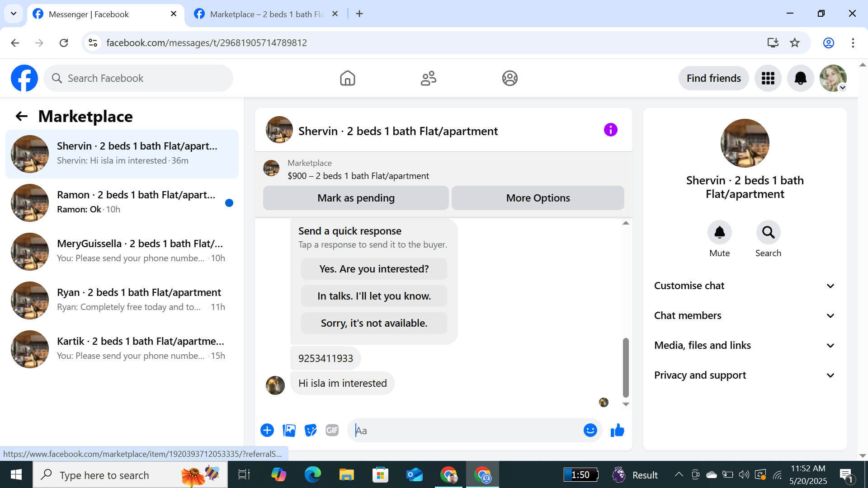Open the Windows Start menu
The image size is (868, 488).
(x=16, y=475)
